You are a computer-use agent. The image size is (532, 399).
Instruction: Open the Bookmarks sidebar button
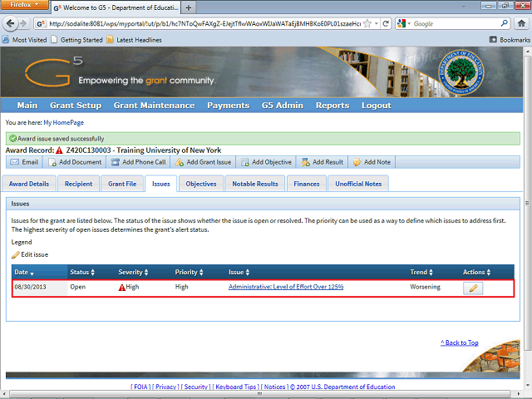(x=510, y=40)
